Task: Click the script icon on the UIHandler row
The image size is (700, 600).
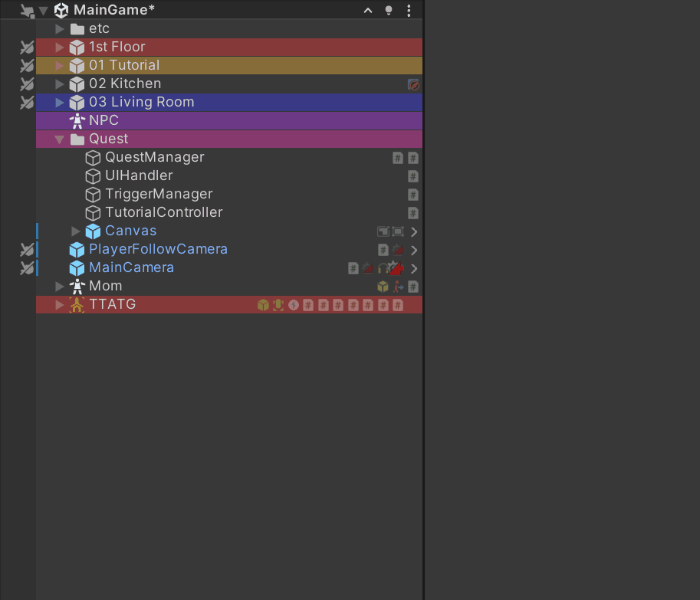Action: pos(413,176)
